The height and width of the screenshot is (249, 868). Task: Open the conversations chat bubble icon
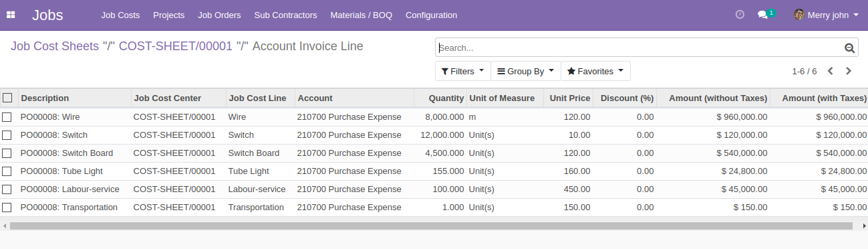point(762,15)
